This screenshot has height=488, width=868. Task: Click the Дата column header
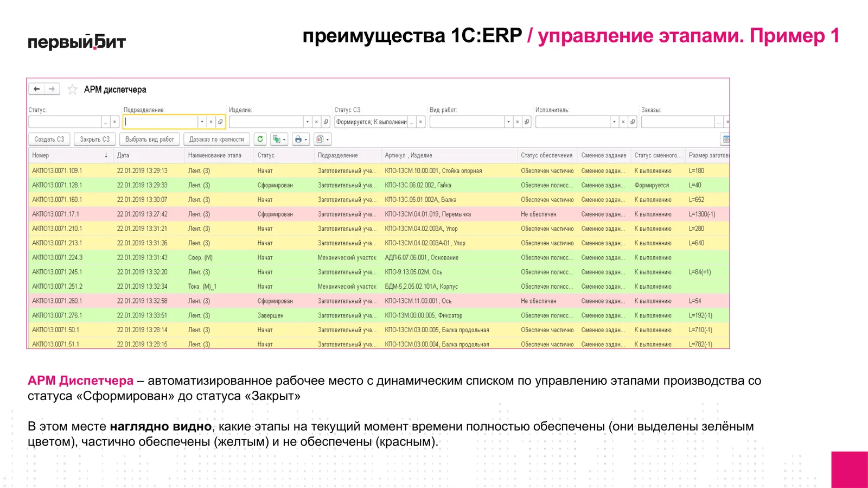[149, 155]
